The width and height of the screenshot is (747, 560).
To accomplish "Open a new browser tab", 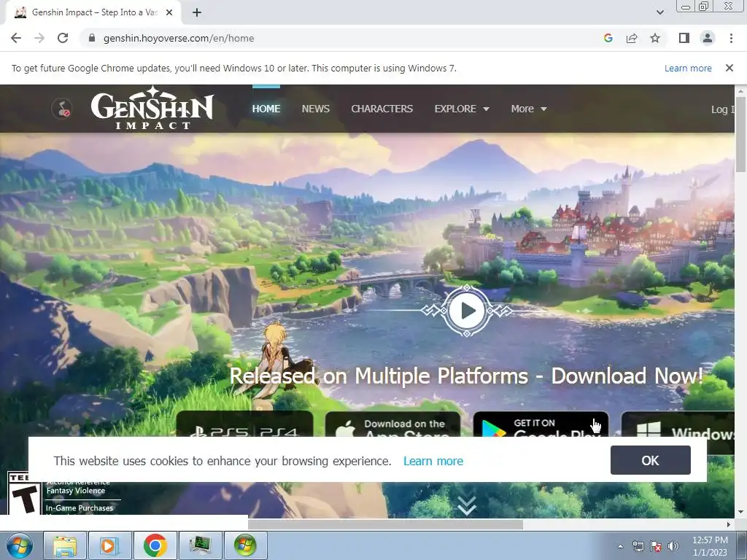I will click(x=197, y=13).
